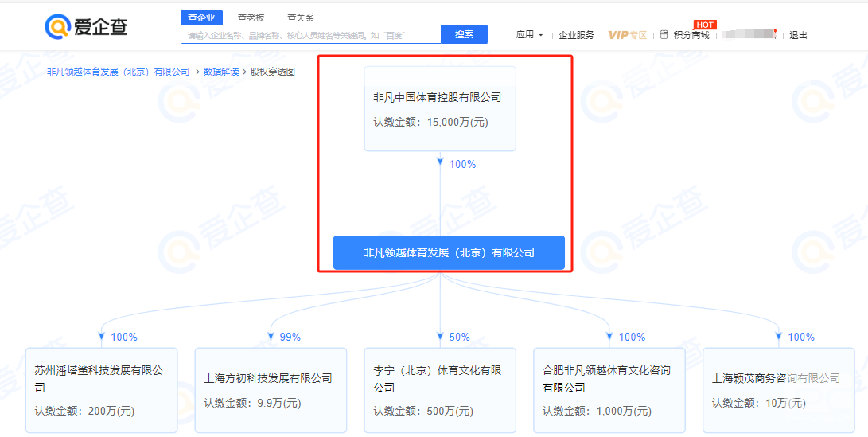This screenshot has width=868, height=437.
Task: Select the 查企业 search tab
Action: click(201, 18)
